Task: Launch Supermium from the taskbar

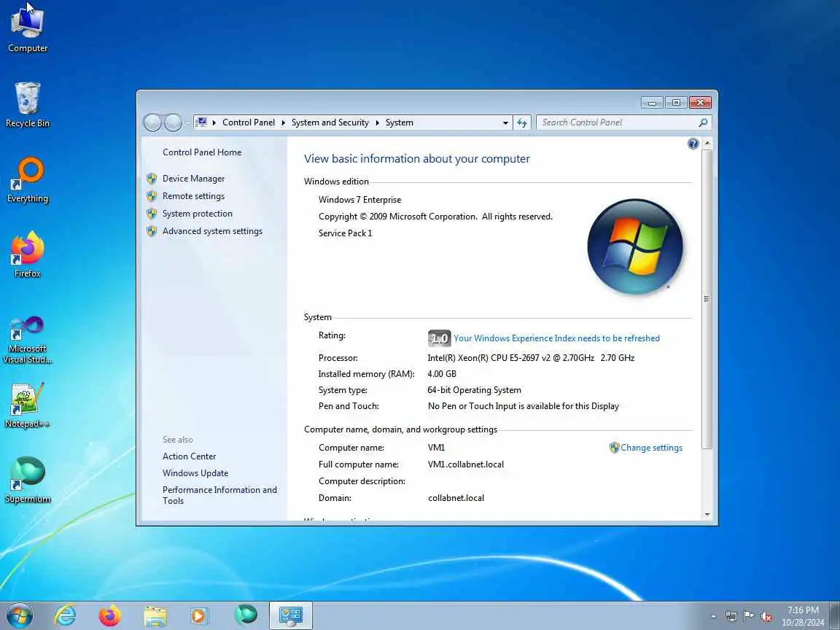Action: tap(245, 615)
